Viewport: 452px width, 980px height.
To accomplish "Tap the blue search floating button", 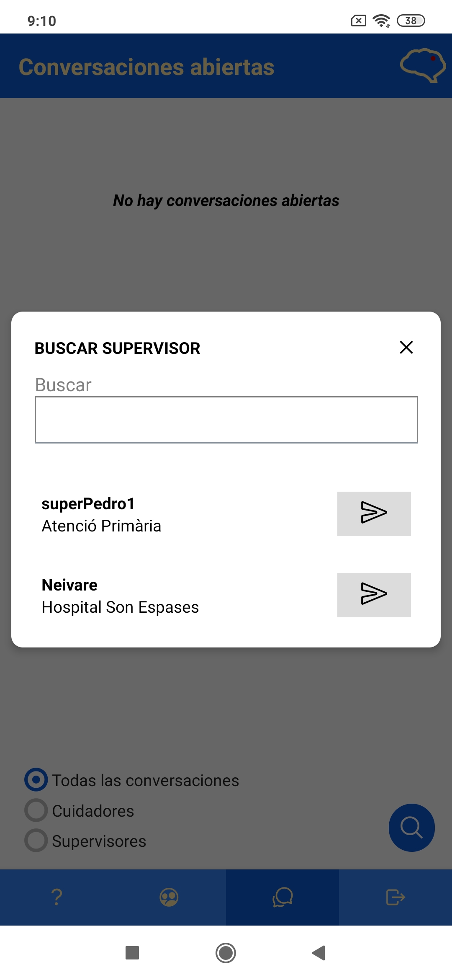I will (x=411, y=828).
